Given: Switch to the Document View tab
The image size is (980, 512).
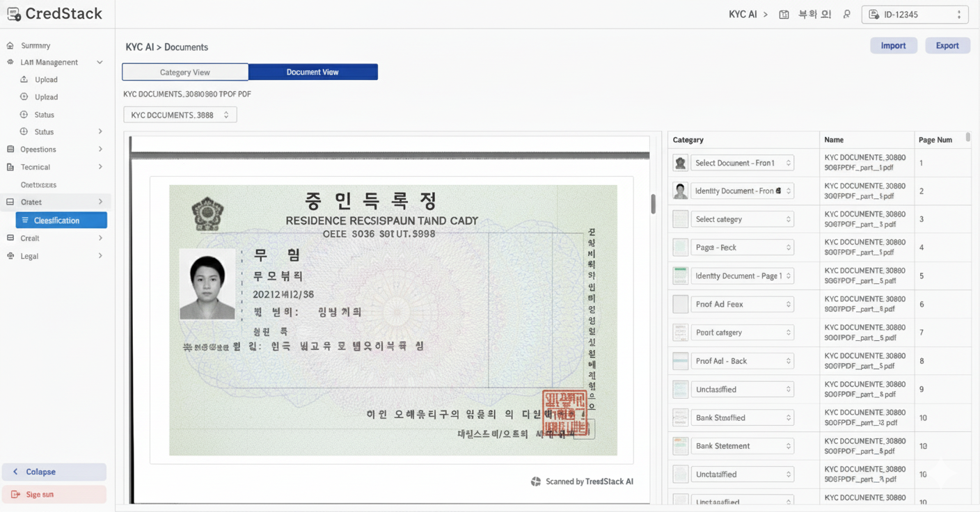Looking at the screenshot, I should [x=313, y=72].
